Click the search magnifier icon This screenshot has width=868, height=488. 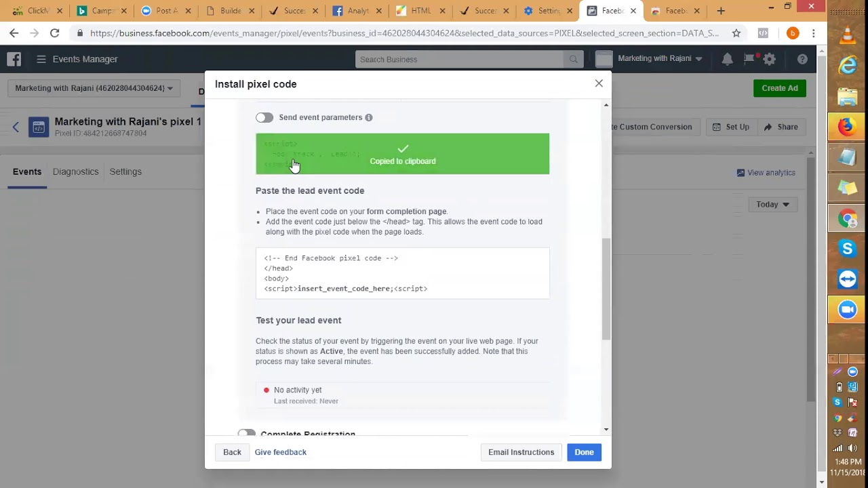coord(573,59)
